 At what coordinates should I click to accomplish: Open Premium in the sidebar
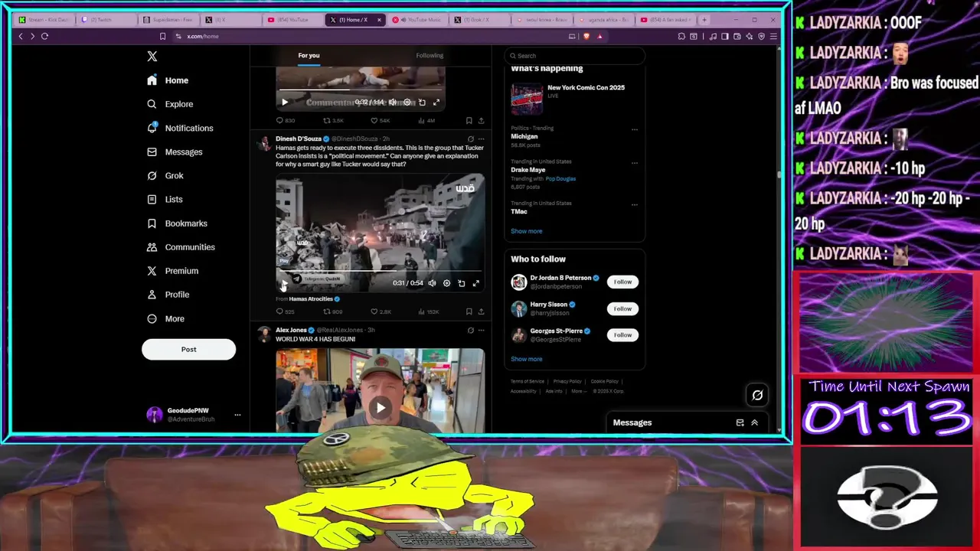tap(172, 271)
